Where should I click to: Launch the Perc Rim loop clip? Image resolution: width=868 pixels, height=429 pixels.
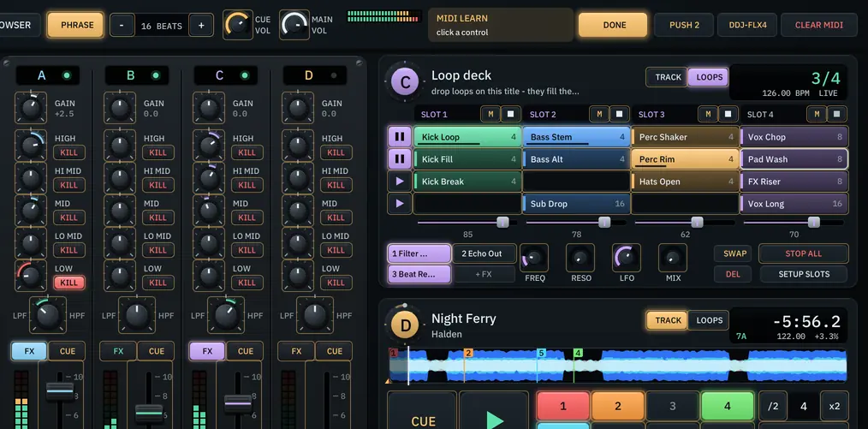coord(684,159)
